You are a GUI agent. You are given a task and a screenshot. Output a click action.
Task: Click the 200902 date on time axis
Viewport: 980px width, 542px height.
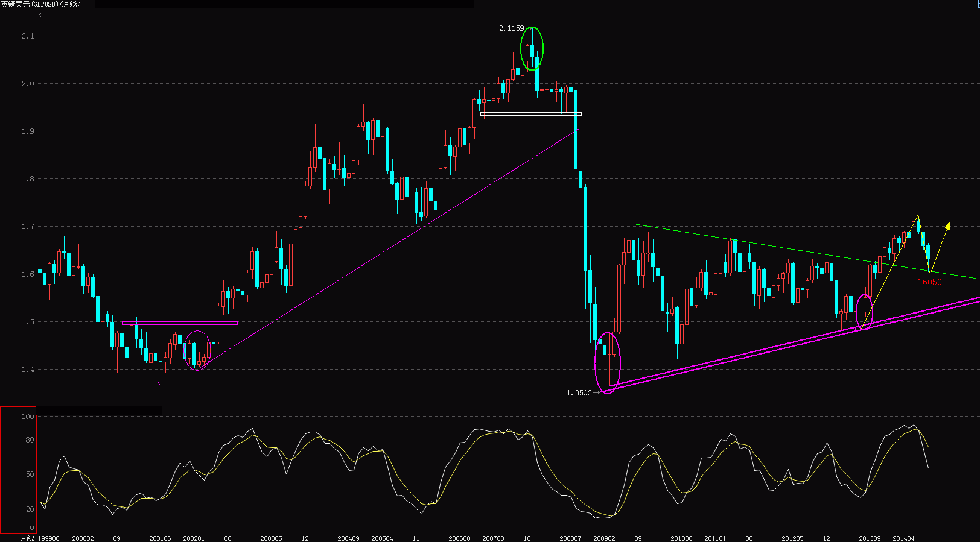tap(604, 538)
